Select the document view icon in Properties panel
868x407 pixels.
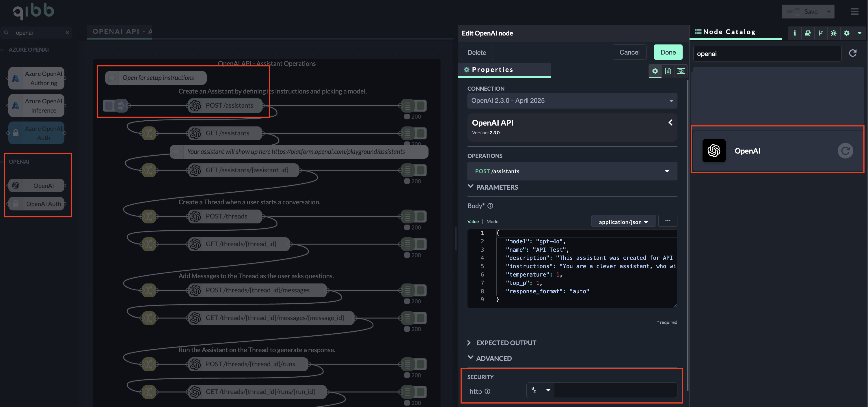click(668, 71)
